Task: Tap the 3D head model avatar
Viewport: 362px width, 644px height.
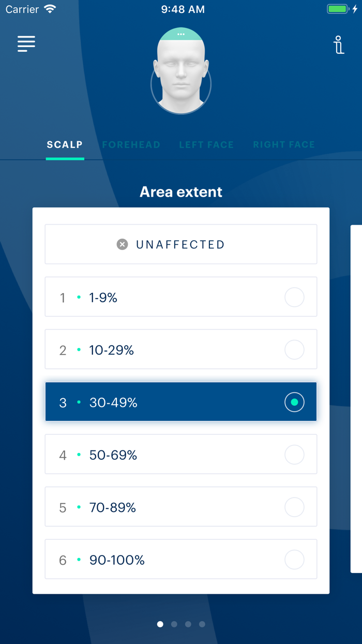Action: (181, 70)
